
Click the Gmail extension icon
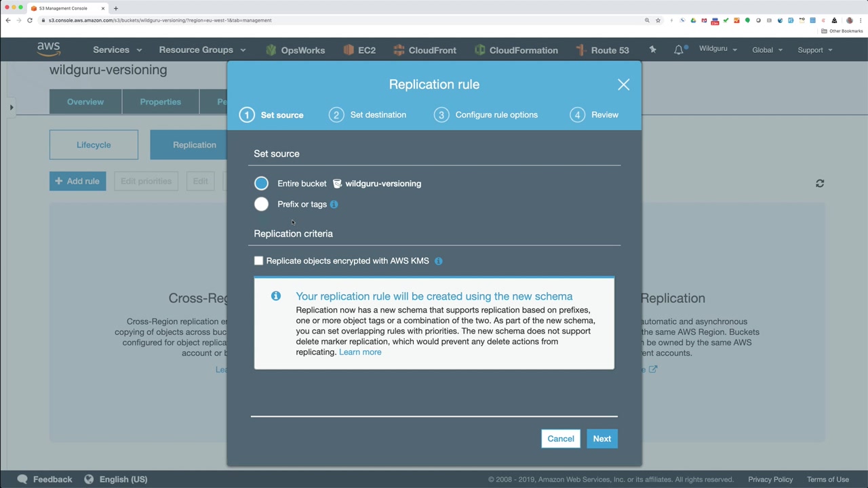(704, 20)
